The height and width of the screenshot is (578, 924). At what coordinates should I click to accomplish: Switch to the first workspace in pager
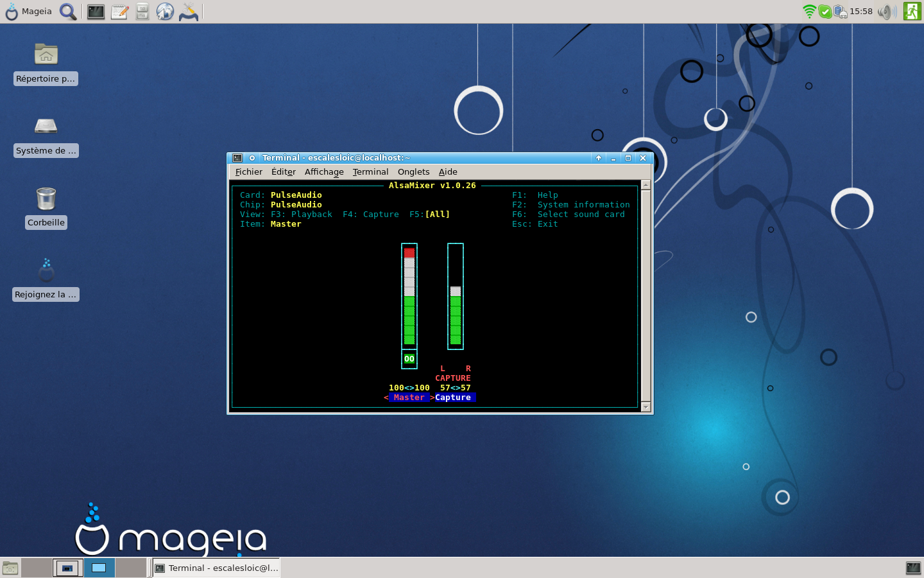(x=37, y=568)
